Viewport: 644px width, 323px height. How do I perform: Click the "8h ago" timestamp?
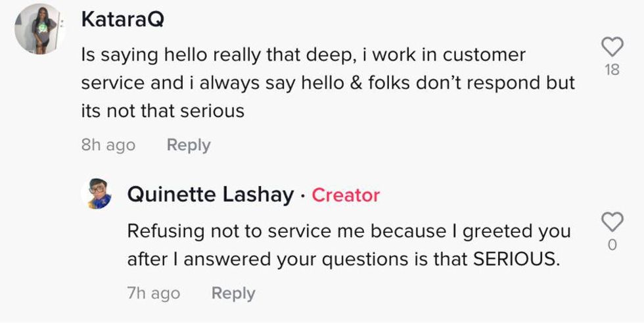[x=108, y=145]
